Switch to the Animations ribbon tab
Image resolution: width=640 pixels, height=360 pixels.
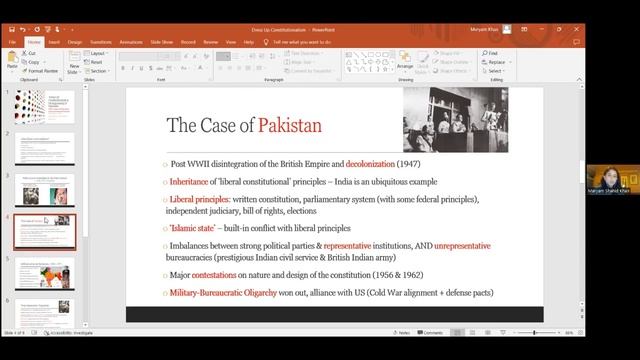(x=131, y=42)
